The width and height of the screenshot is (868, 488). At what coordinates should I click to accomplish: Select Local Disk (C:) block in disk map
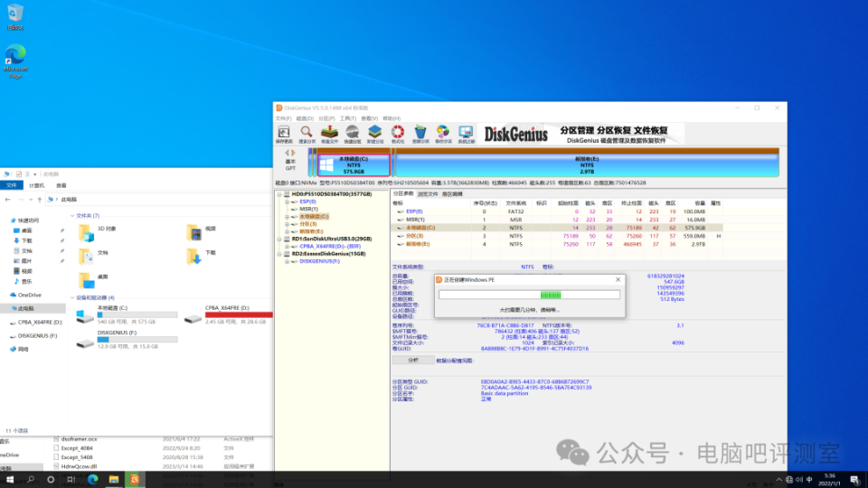coord(354,164)
